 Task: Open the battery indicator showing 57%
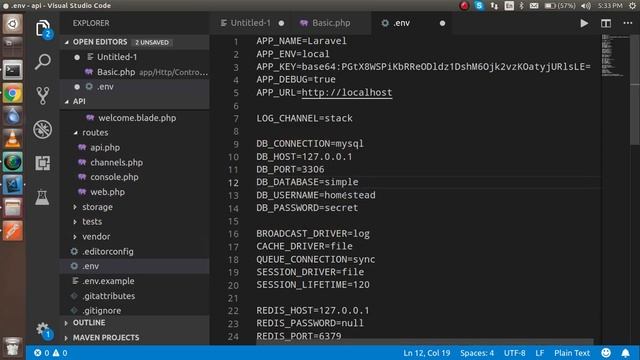tap(560, 5)
